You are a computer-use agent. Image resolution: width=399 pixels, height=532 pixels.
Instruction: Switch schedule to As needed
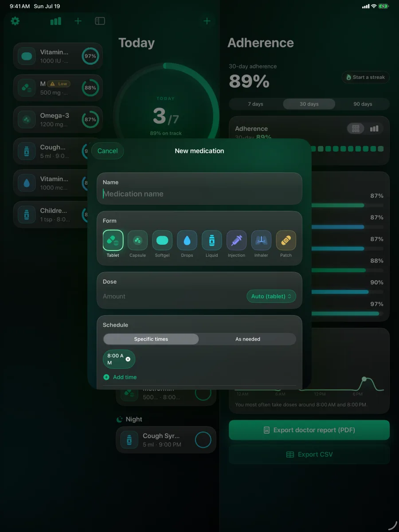[248, 339]
